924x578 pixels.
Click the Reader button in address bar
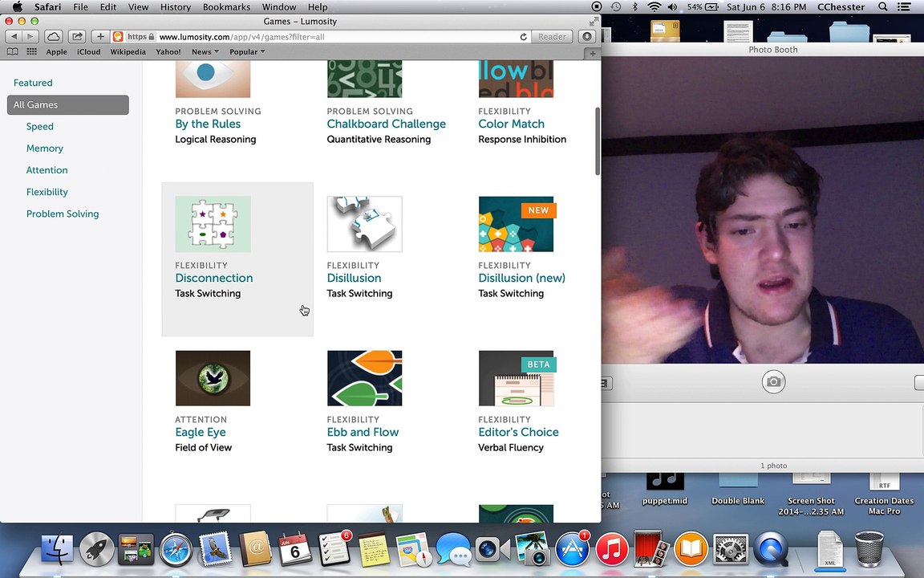552,37
